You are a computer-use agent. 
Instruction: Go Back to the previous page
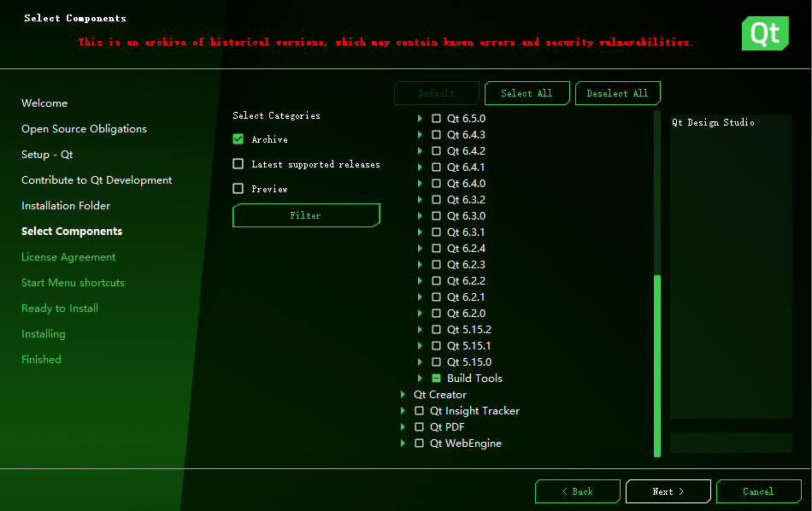click(x=578, y=491)
